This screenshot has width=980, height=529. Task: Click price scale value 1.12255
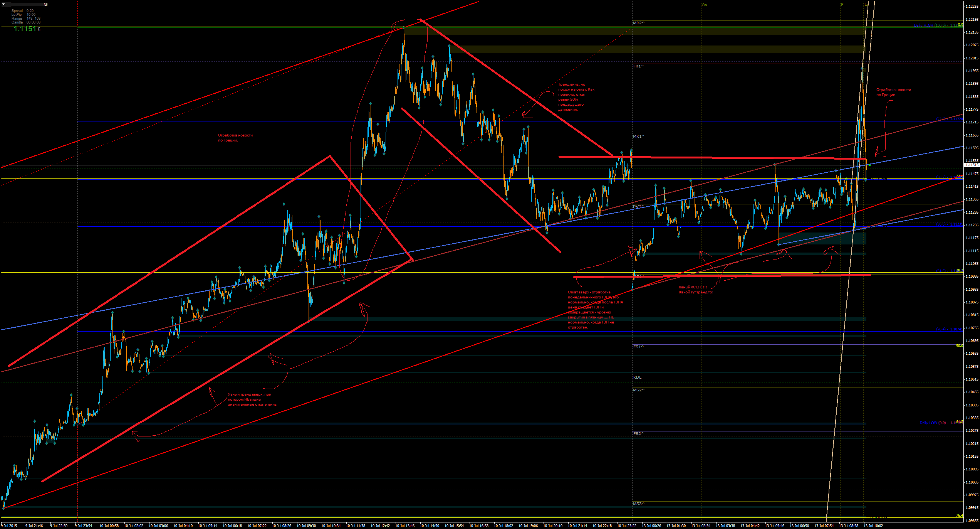(972, 7)
